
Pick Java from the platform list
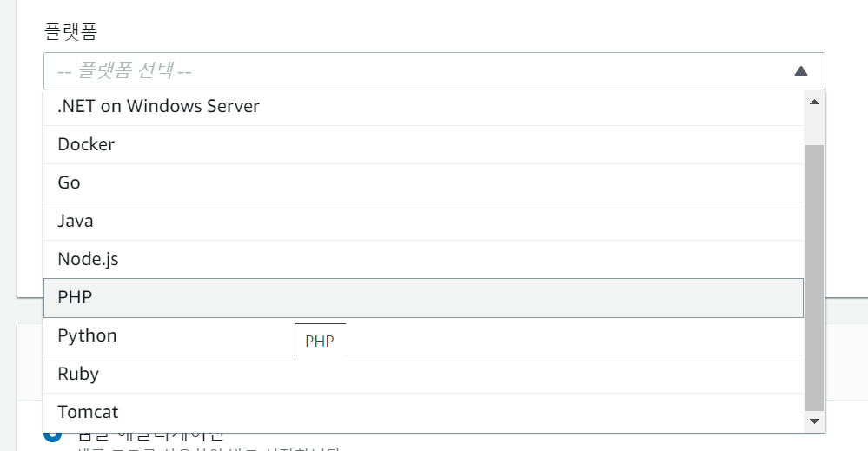click(423, 221)
